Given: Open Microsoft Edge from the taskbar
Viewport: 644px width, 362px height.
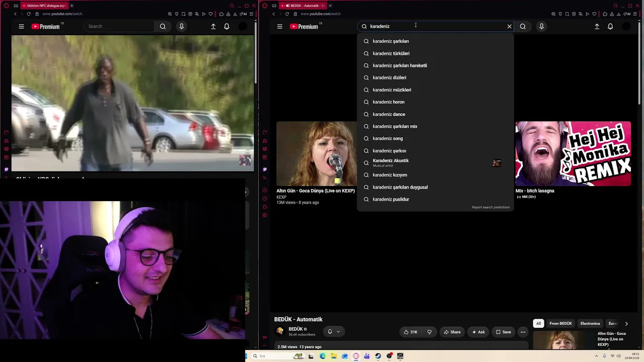Looking at the screenshot, I should (x=322, y=356).
